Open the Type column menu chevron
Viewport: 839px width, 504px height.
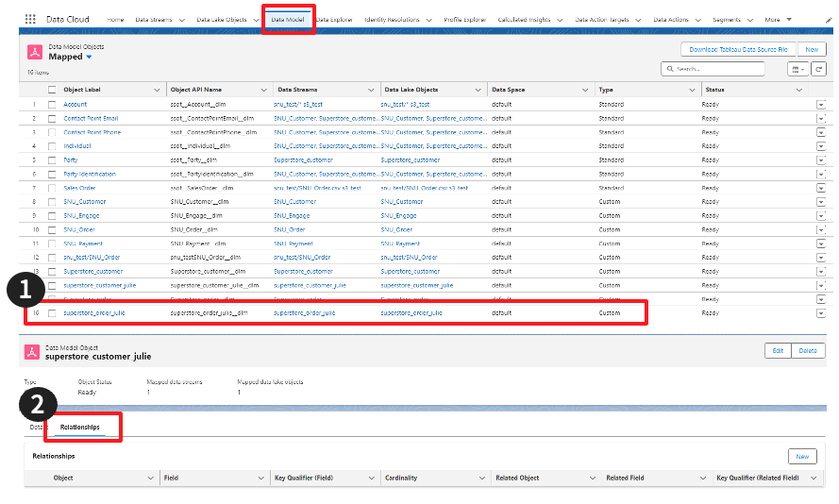(692, 90)
